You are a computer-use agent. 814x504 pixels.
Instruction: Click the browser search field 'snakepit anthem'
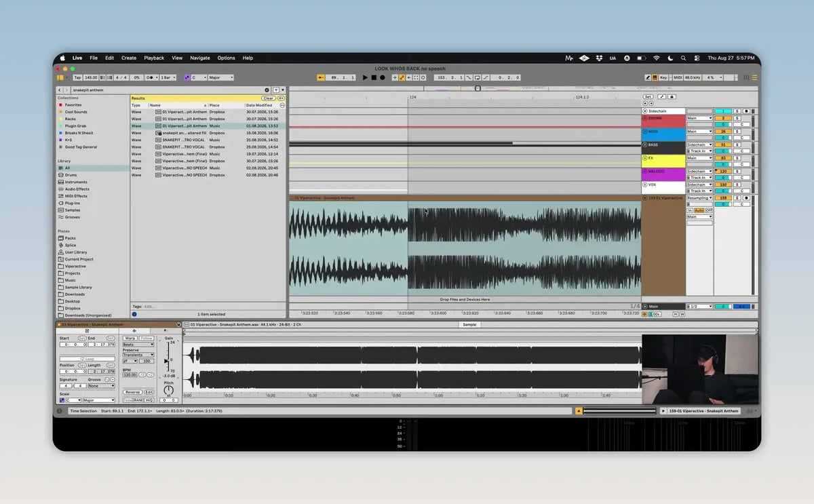pyautogui.click(x=166, y=90)
